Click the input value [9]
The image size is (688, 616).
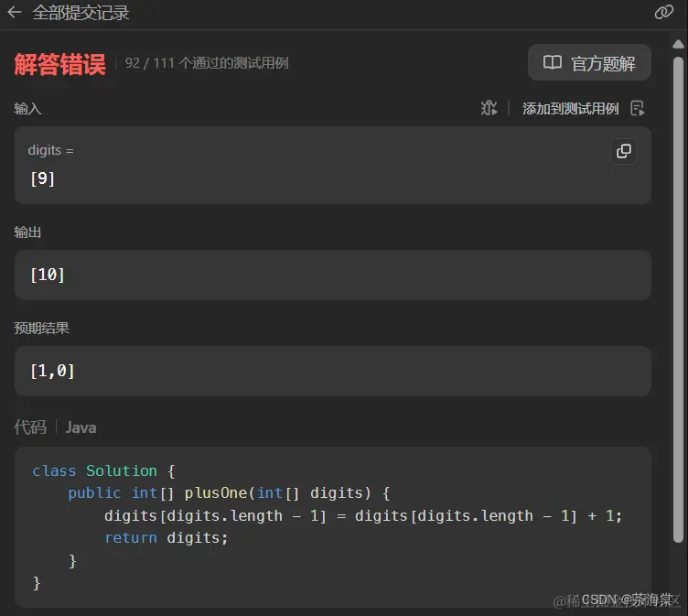pos(43,178)
